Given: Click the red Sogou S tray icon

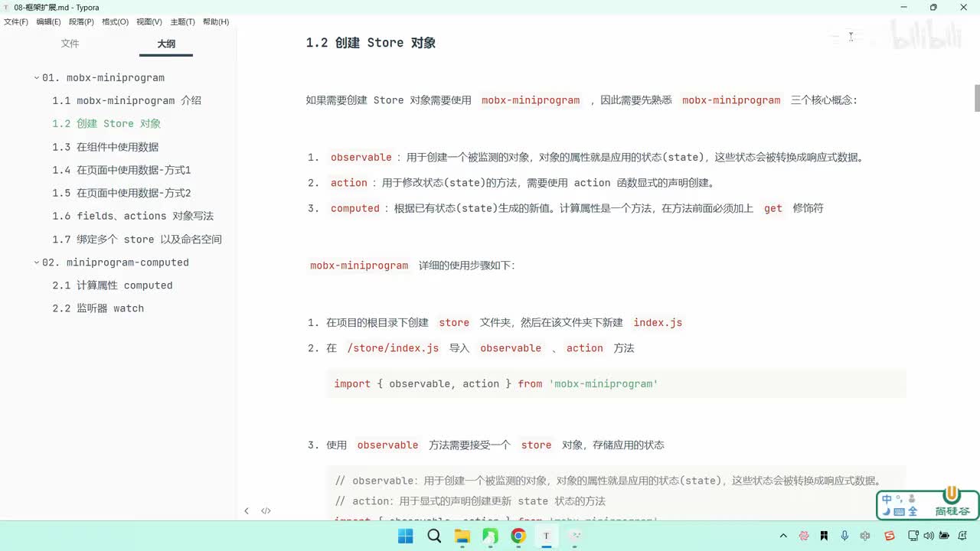Looking at the screenshot, I should click(x=890, y=536).
